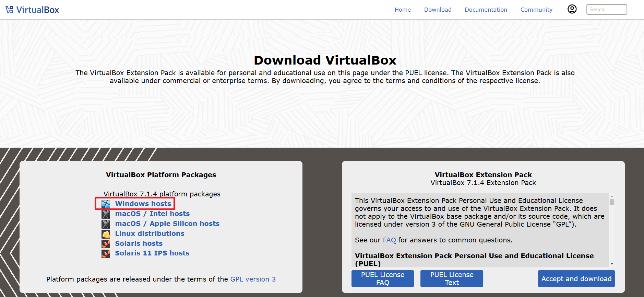
Task: Open the Documentation menu item
Action: 486,10
